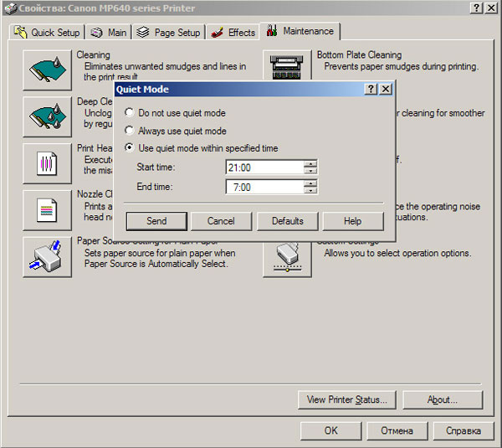
Task: Increase Start time with up arrow
Action: 310,164
